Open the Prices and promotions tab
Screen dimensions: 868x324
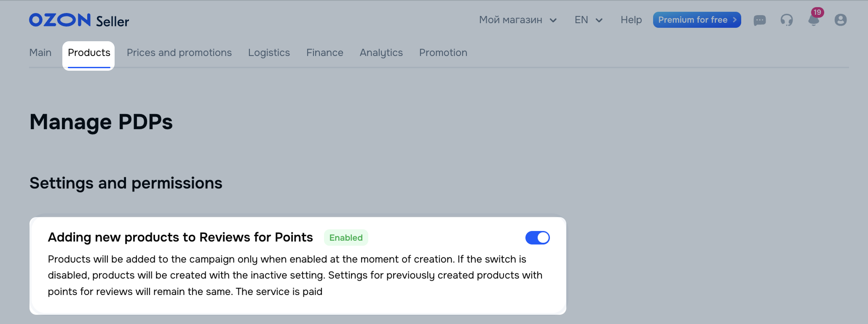(x=179, y=53)
